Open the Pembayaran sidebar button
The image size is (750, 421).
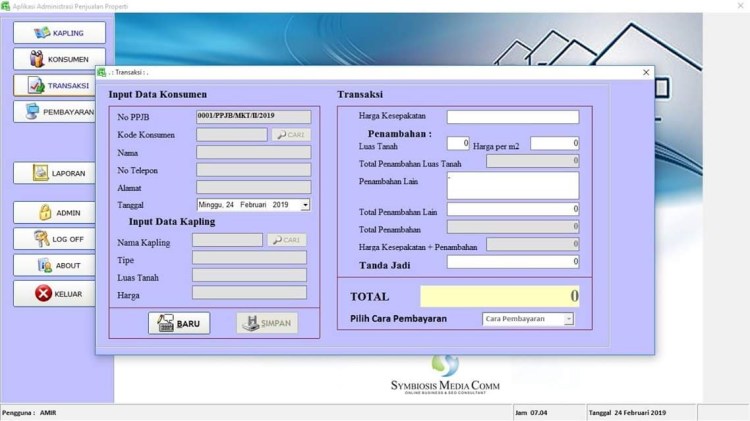point(58,112)
